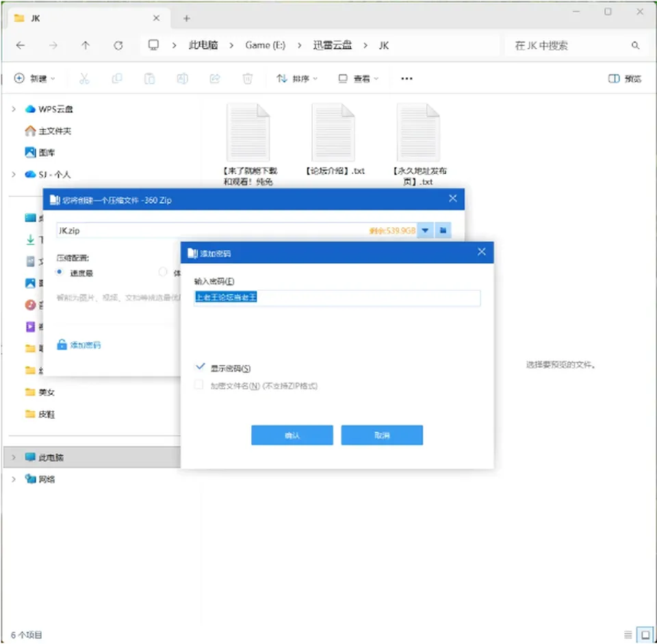Select the 【论坛介绍】.txt file
Screen dimensions: 657x644
click(x=335, y=140)
